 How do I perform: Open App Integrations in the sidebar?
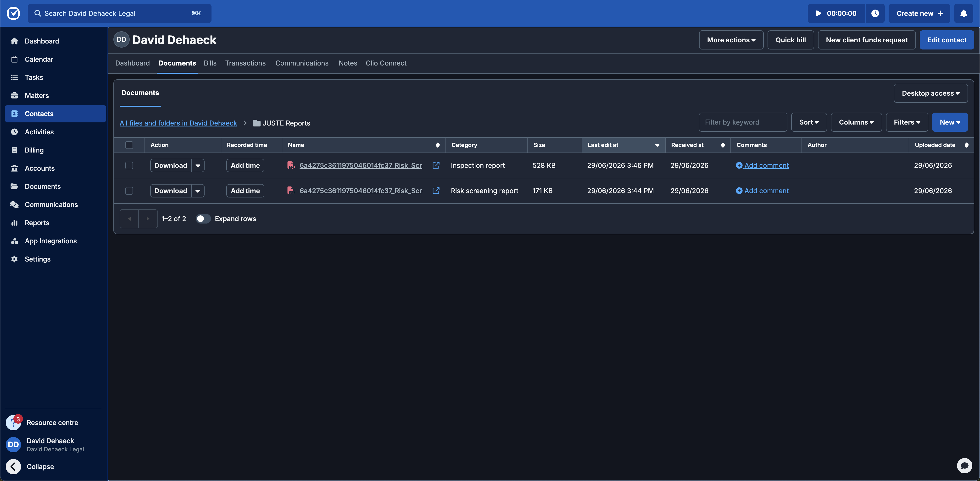coord(55,241)
